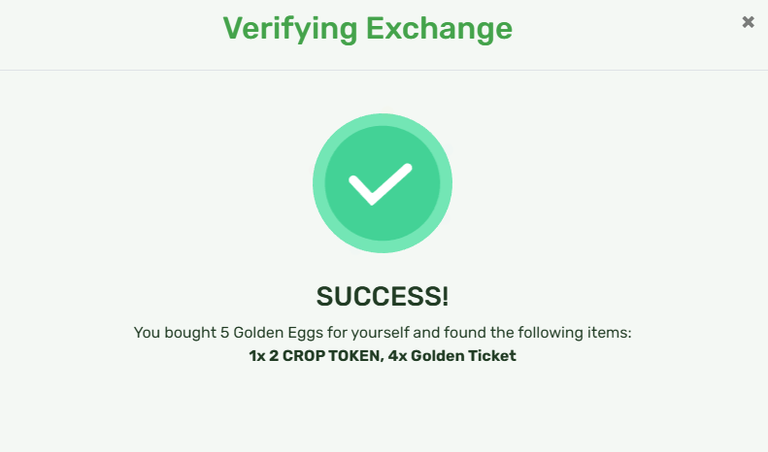Screen dimensions: 768x452
Task: Click the "SUCCESS!" heading
Action: (383, 297)
